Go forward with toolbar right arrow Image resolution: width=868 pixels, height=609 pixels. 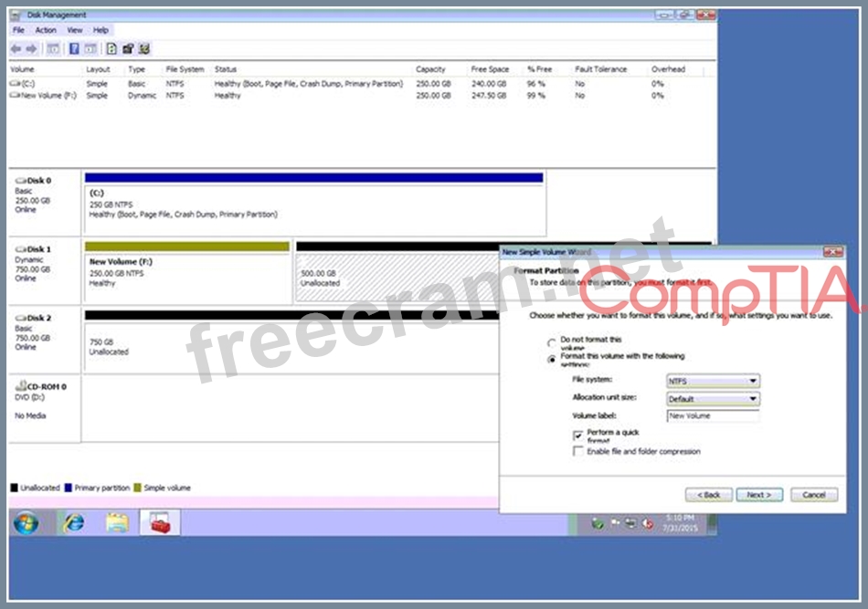tap(32, 49)
